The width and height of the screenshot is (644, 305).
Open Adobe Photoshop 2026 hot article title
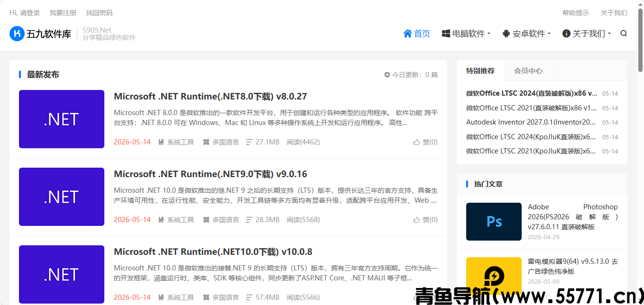[573, 217]
